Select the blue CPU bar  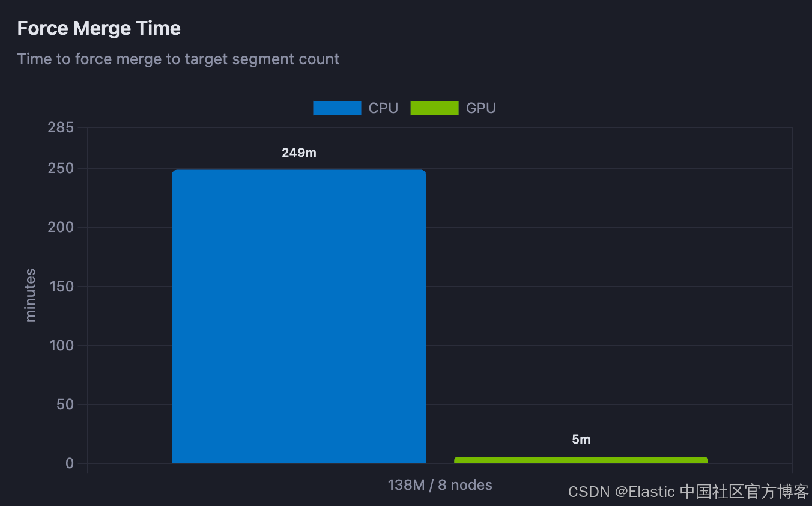tap(299, 317)
